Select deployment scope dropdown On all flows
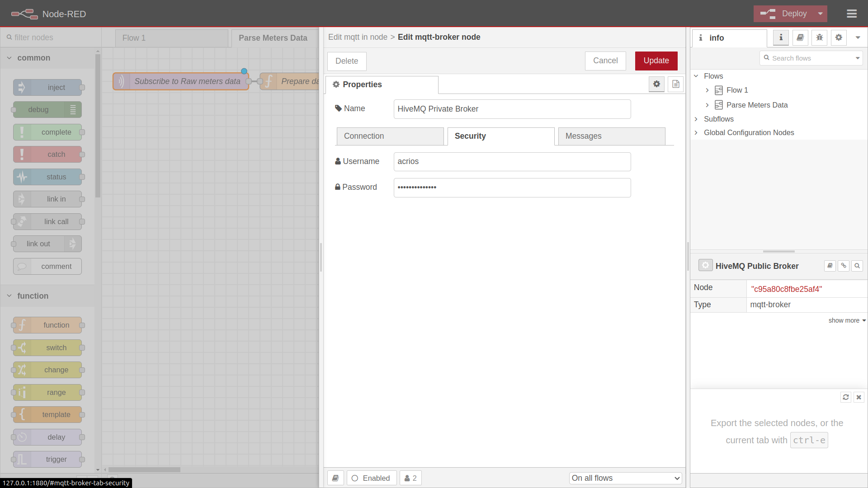 coord(623,478)
